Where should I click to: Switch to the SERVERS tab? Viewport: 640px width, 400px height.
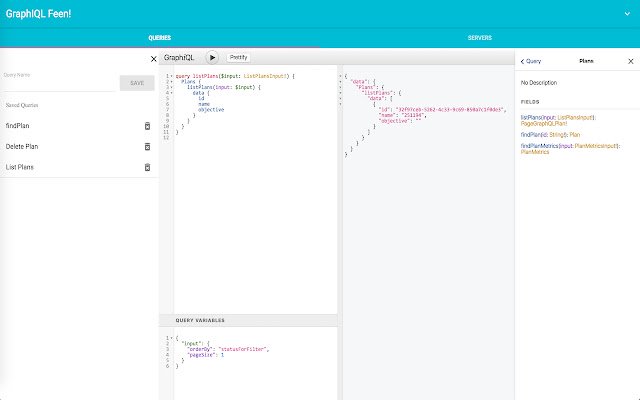point(480,38)
